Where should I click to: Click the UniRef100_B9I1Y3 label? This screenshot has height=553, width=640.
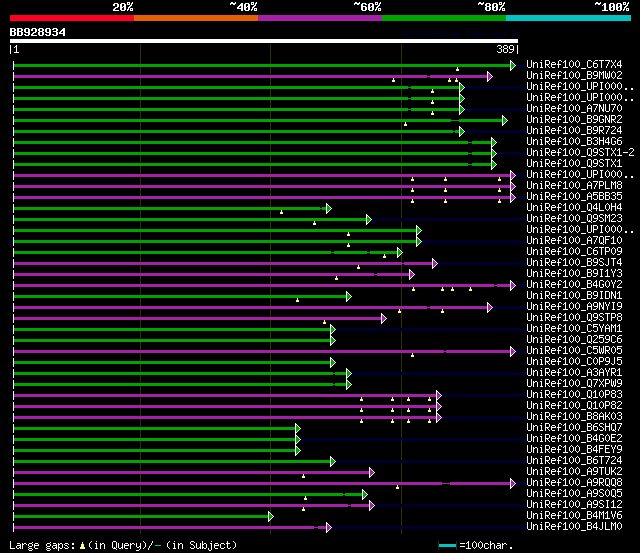click(574, 274)
